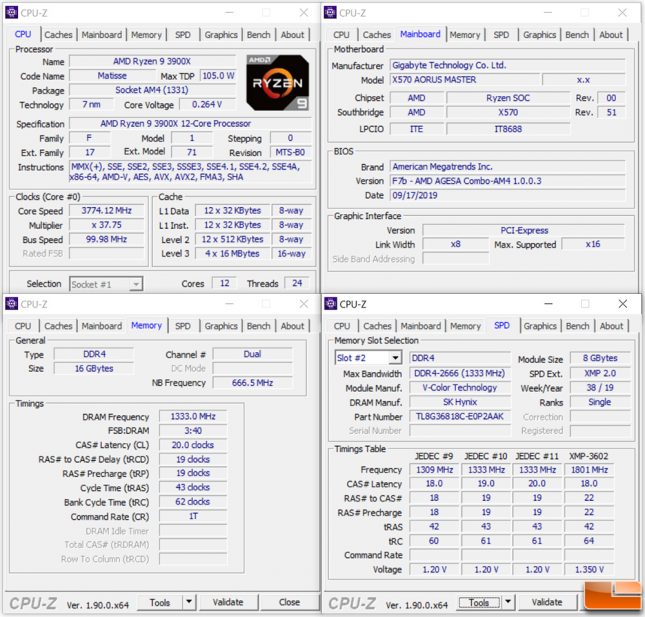Click the processor name field AMD Ryzen 9 3900X
This screenshot has height=617, width=645.
pos(152,61)
